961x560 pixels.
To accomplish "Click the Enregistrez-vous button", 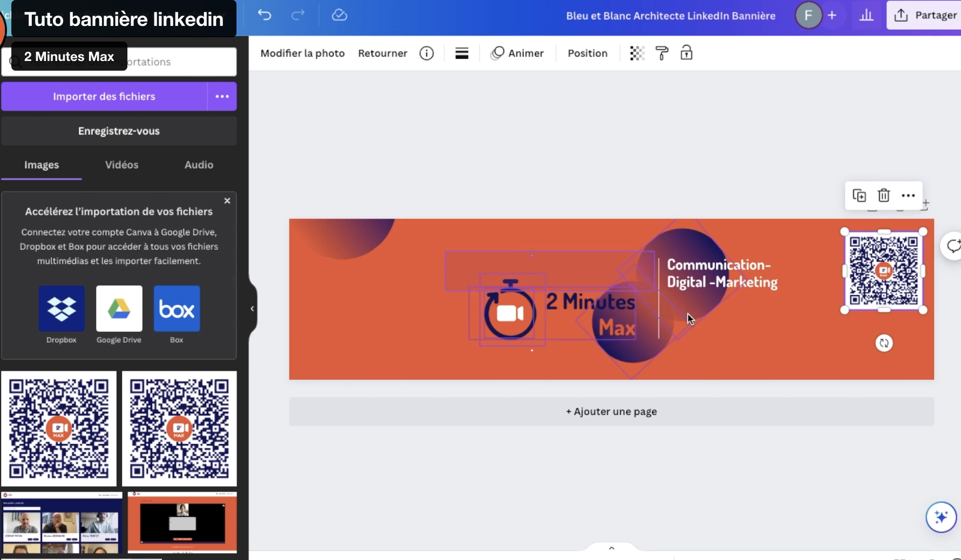I will [119, 131].
